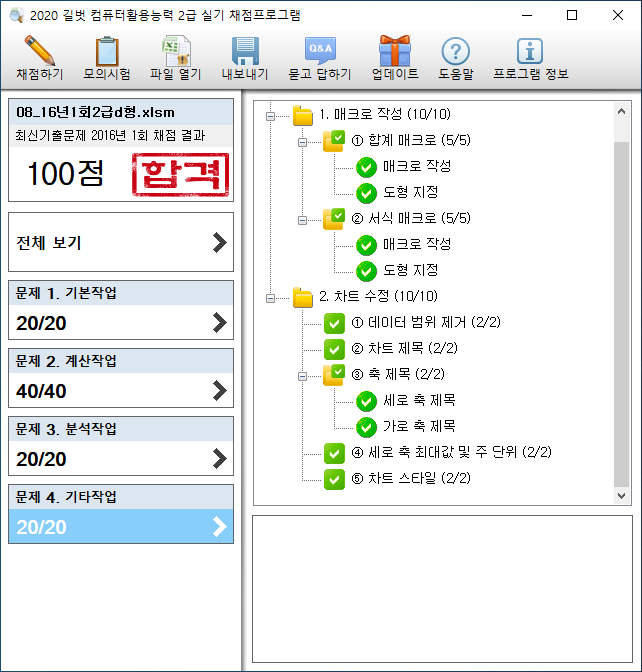Click the tree scrollbar up arrow

[621, 111]
